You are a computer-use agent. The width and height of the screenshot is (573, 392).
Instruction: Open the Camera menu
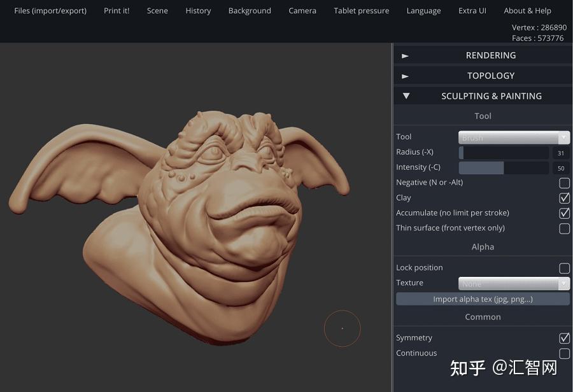(302, 11)
